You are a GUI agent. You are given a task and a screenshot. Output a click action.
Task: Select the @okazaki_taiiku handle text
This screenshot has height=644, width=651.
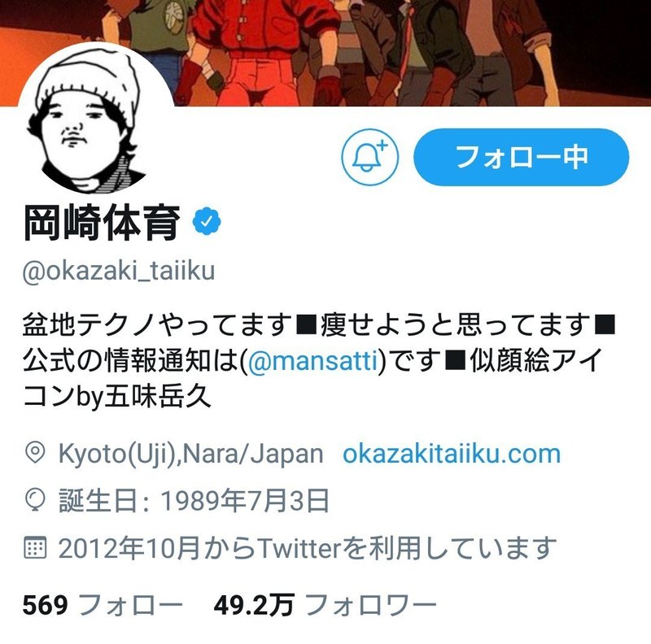click(119, 271)
